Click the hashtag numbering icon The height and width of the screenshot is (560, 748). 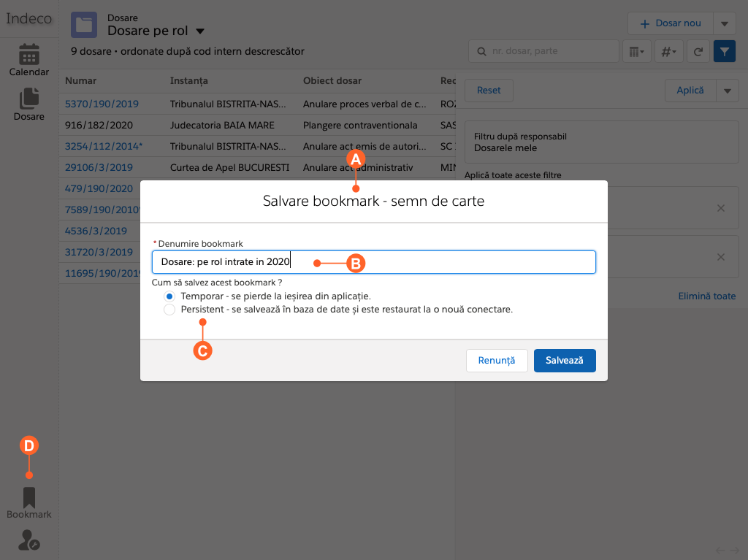point(668,51)
